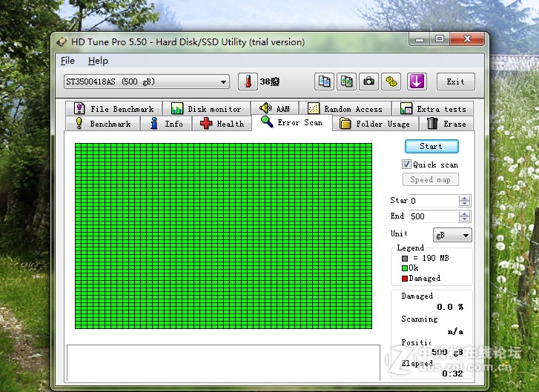Switch to the Health tab

tap(222, 124)
